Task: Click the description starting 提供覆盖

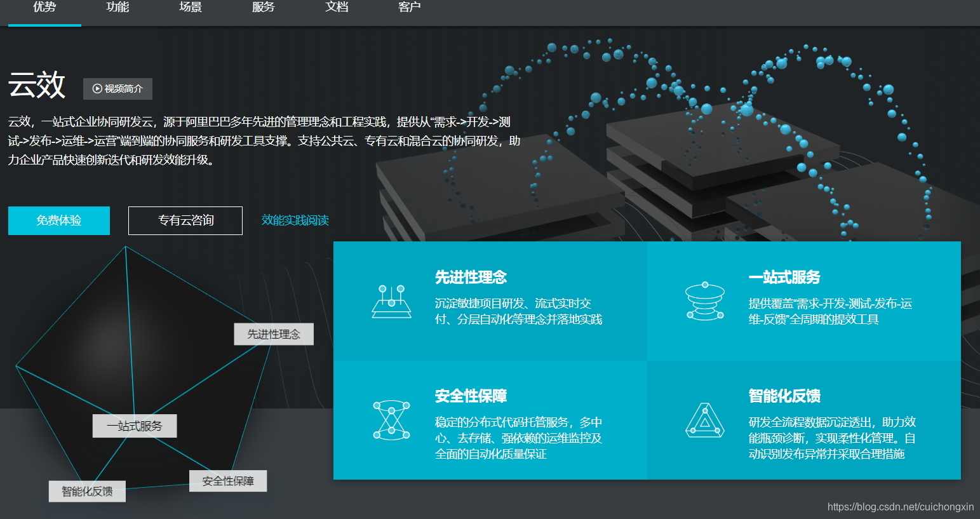Action: [830, 311]
